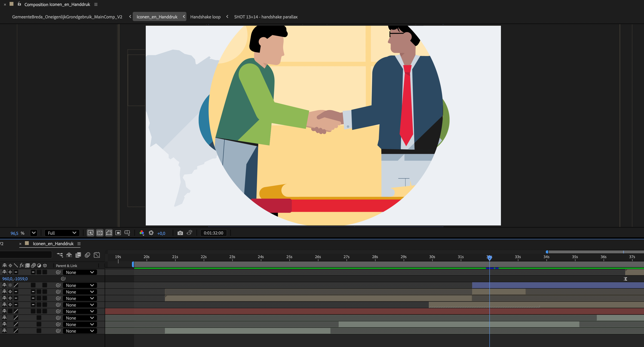Screen dimensions: 644x347
Task: Open the Full resolution dropdown
Action: [62, 233]
